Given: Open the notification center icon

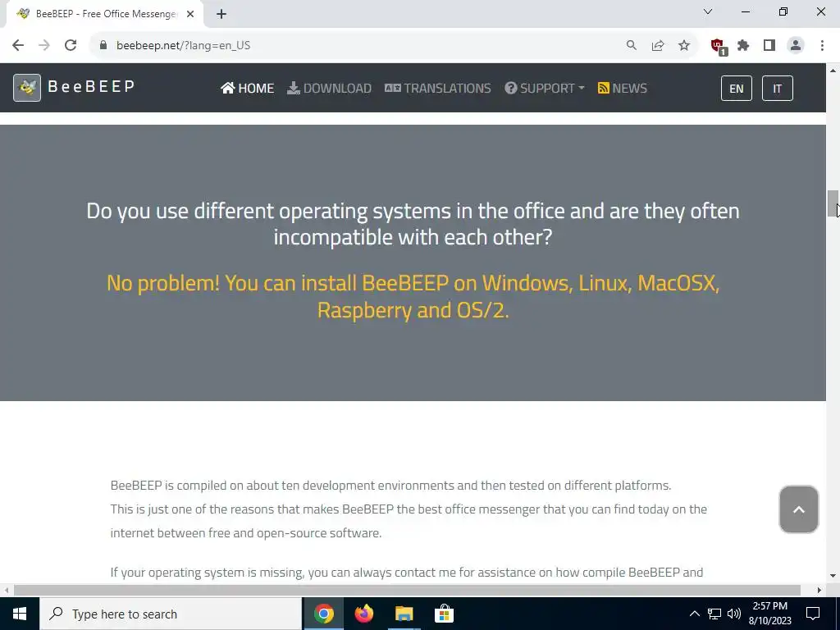Looking at the screenshot, I should click(813, 614).
